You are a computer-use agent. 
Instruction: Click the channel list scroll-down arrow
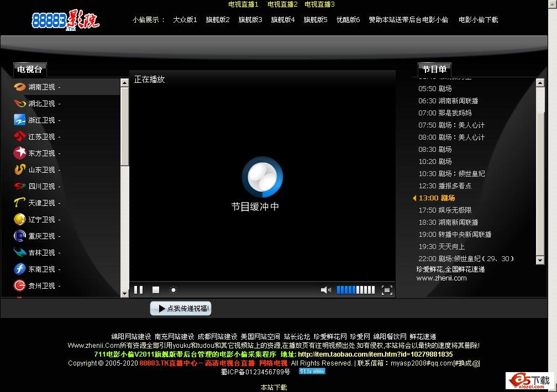pos(124,294)
